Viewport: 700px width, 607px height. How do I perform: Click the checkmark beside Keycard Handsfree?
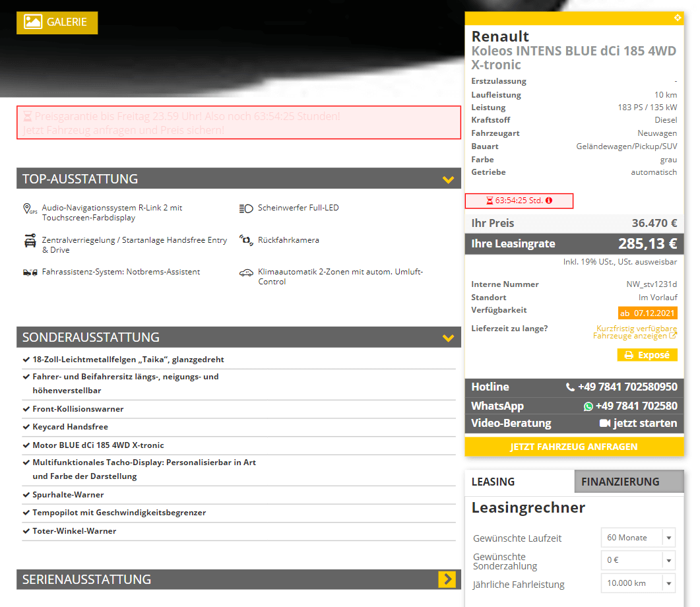coord(26,427)
